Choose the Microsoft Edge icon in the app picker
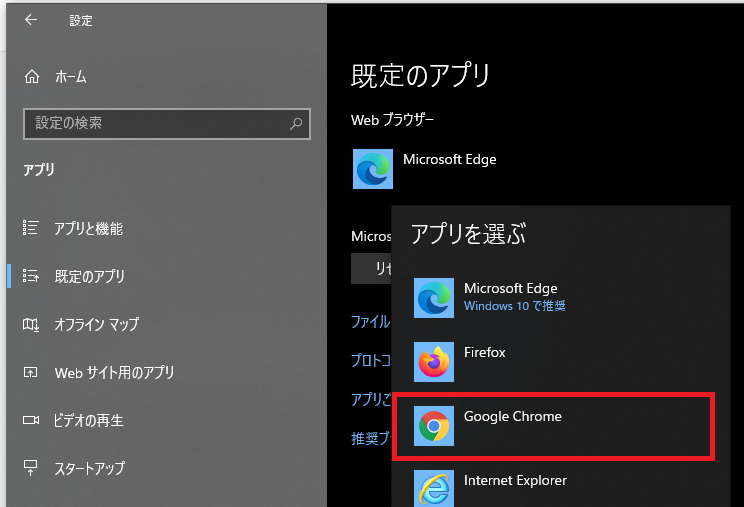Image resolution: width=744 pixels, height=507 pixels. click(x=434, y=298)
